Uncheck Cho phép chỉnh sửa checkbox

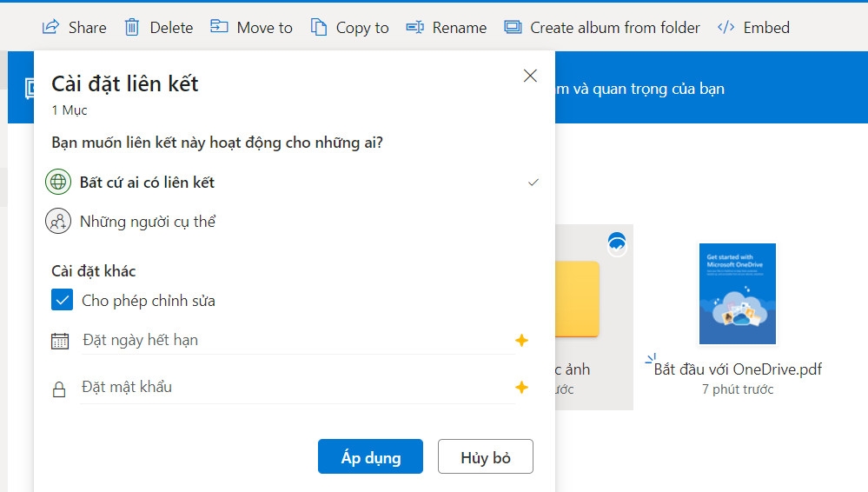click(x=62, y=300)
